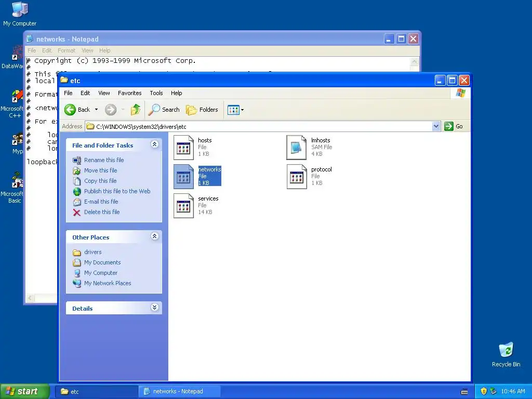The height and width of the screenshot is (399, 532).
Task: Select the lmhosts SAM file icon
Action: (x=297, y=147)
